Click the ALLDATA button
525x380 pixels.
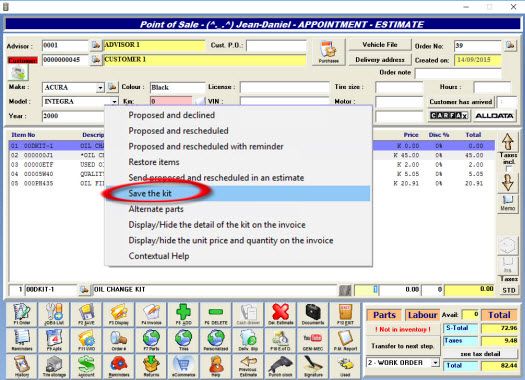click(494, 116)
